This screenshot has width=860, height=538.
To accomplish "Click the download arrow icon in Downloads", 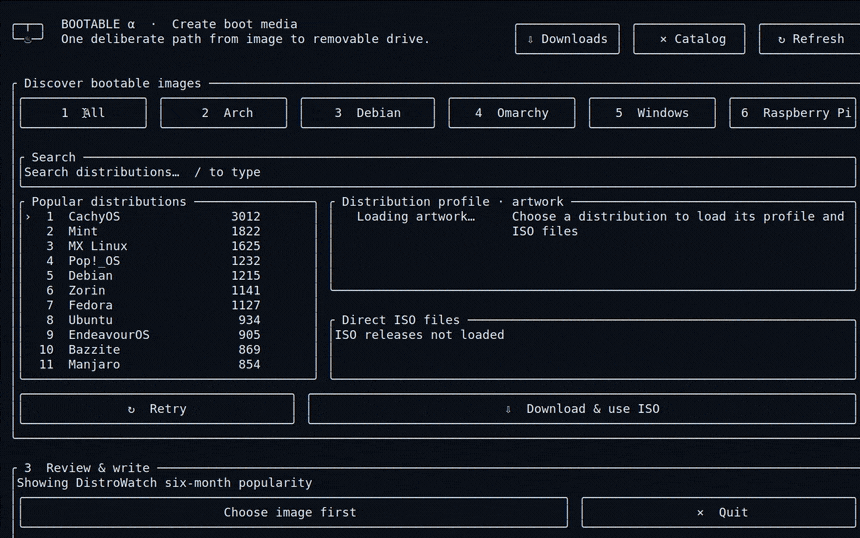I will pyautogui.click(x=530, y=39).
